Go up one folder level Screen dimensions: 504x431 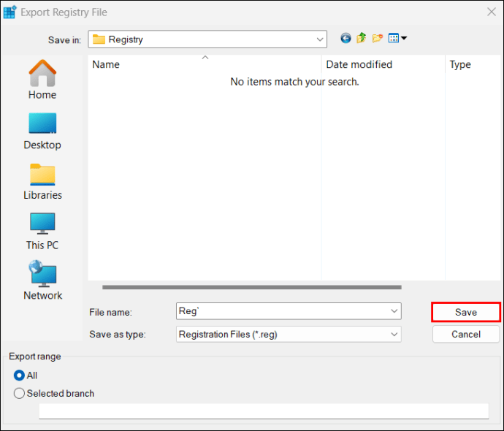point(362,38)
